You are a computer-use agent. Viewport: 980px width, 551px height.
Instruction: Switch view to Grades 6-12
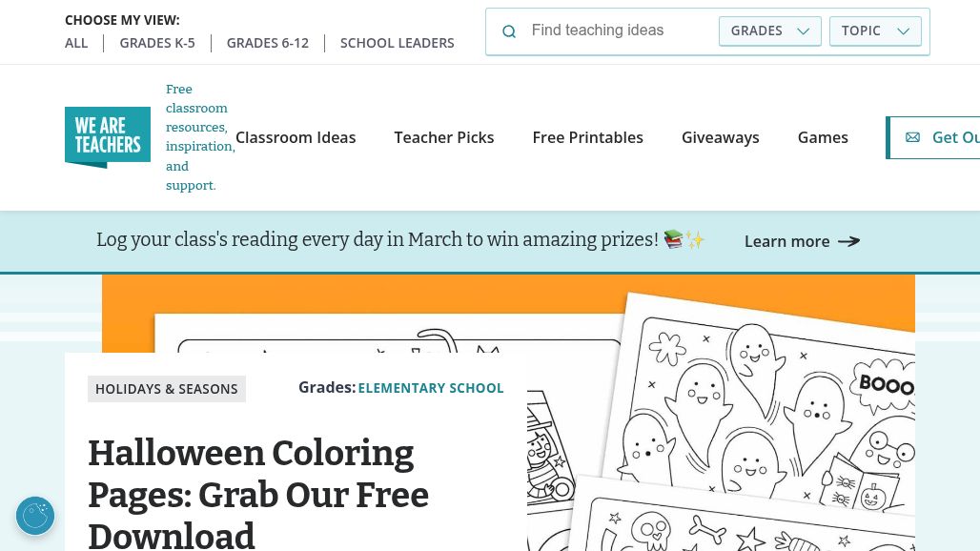268,43
